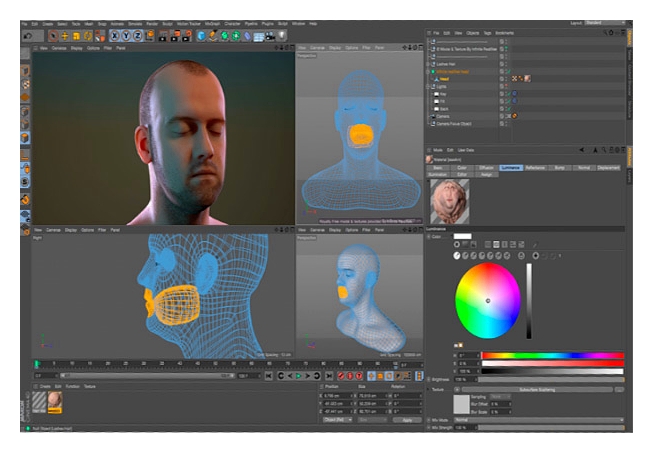Switch to the Bump material tab
The height and width of the screenshot is (453, 653).
pos(559,168)
